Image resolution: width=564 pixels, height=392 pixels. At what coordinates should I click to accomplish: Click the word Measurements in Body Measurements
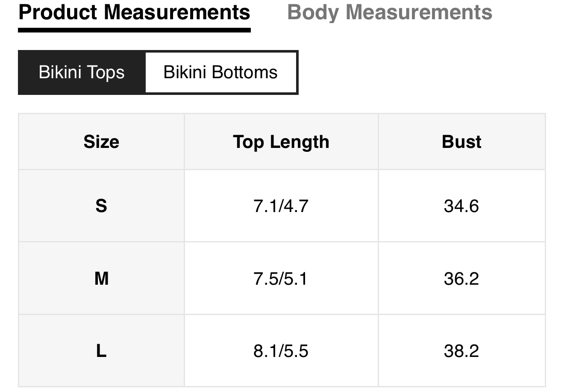pyautogui.click(x=419, y=12)
